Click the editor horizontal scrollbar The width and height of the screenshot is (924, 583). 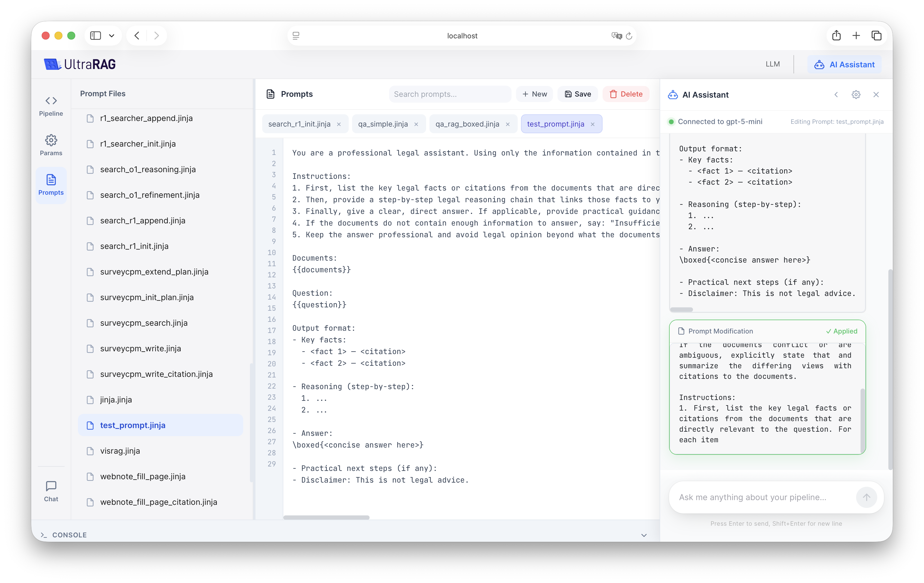click(326, 517)
